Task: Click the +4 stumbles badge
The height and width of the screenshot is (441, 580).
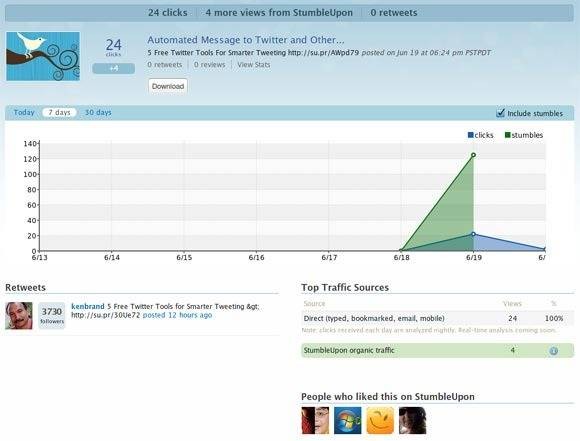Action: coord(114,68)
